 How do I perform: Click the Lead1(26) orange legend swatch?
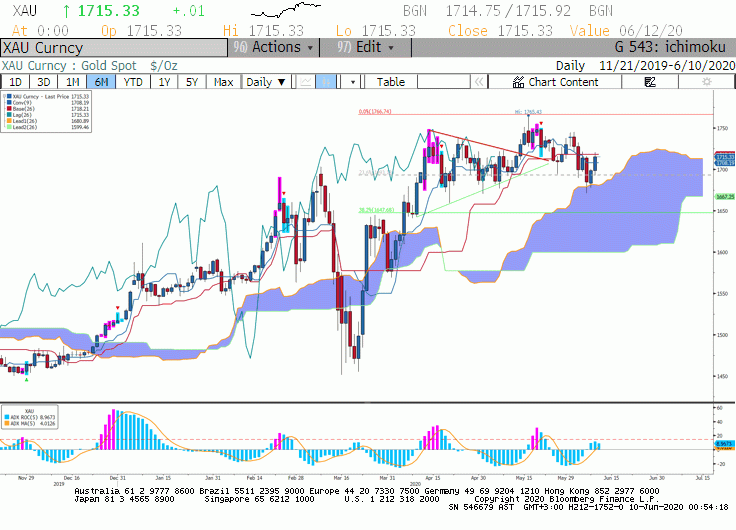click(x=9, y=121)
